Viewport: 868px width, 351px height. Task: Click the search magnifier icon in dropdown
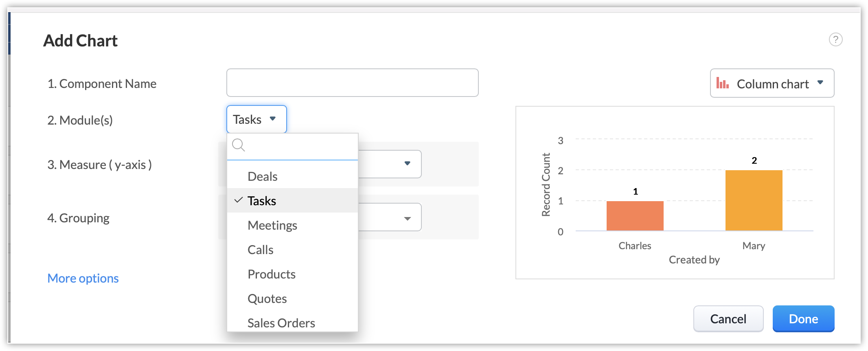tap(238, 145)
